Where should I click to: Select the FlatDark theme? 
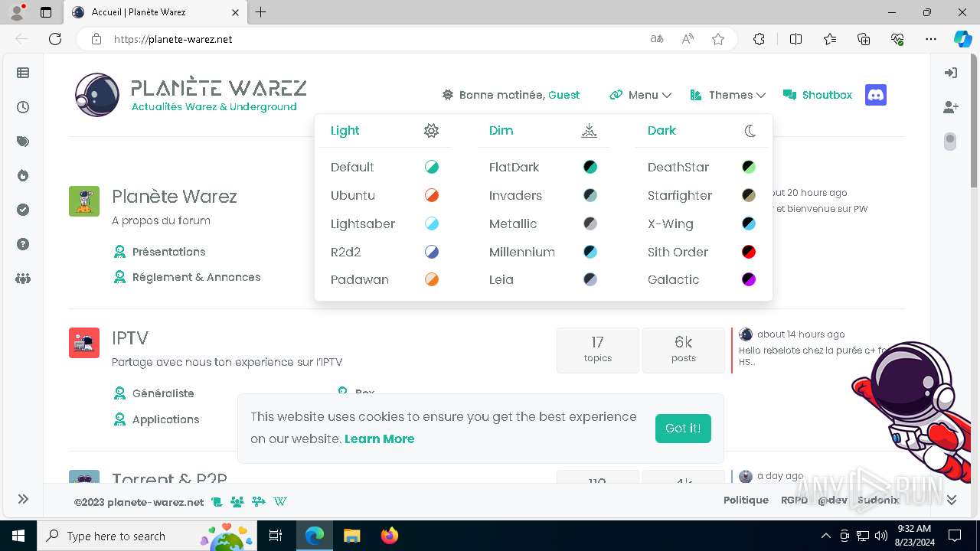pyautogui.click(x=543, y=167)
